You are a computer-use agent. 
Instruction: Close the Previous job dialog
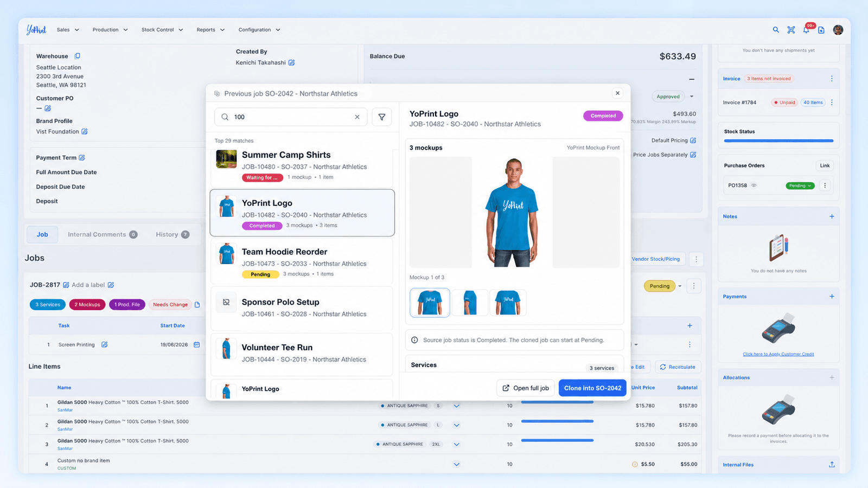coord(617,93)
